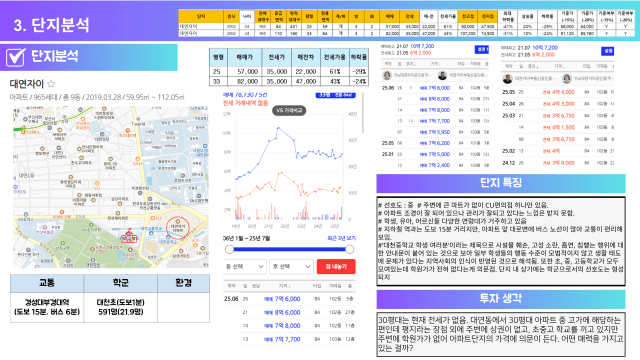Click the 매매 7억 6,200 transaction row
Viewport: 640px width, 360px height.
(435, 143)
